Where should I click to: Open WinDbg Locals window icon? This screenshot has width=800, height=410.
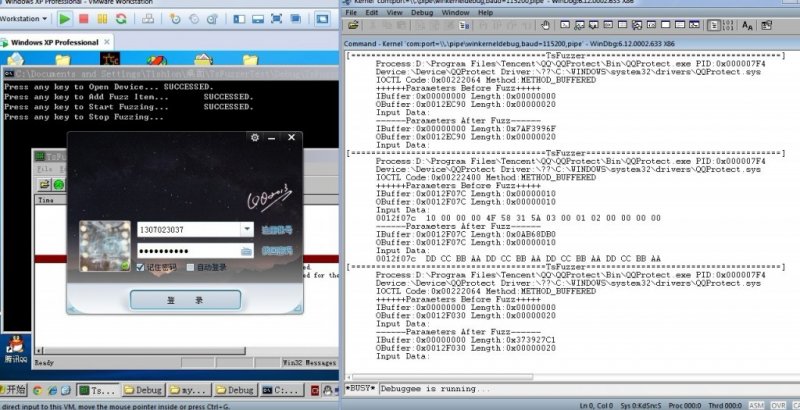tap(593, 24)
